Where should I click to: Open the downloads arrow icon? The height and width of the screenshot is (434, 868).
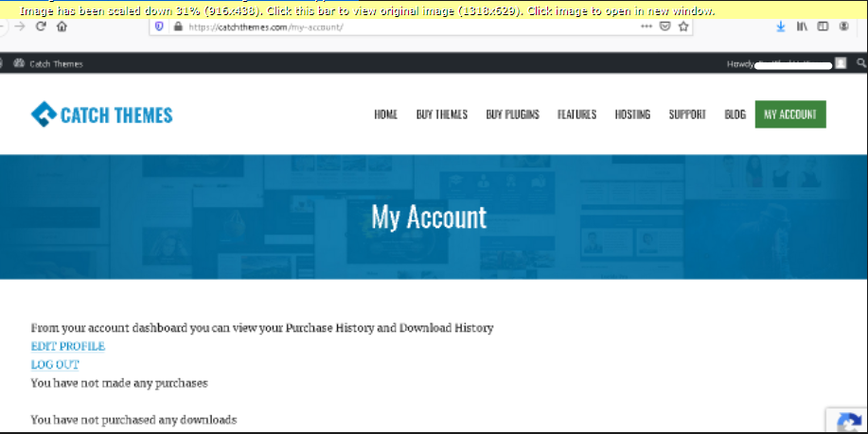tap(781, 26)
